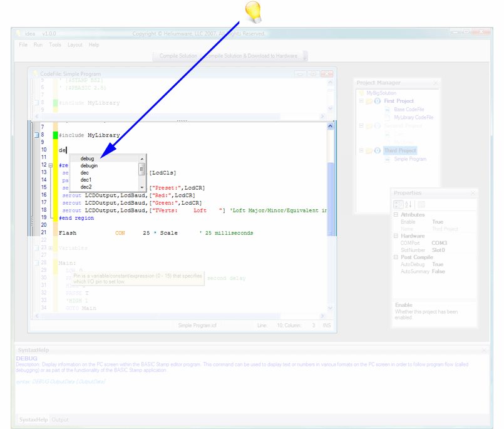Open the Run menu
The height and width of the screenshot is (429, 504).
point(38,44)
